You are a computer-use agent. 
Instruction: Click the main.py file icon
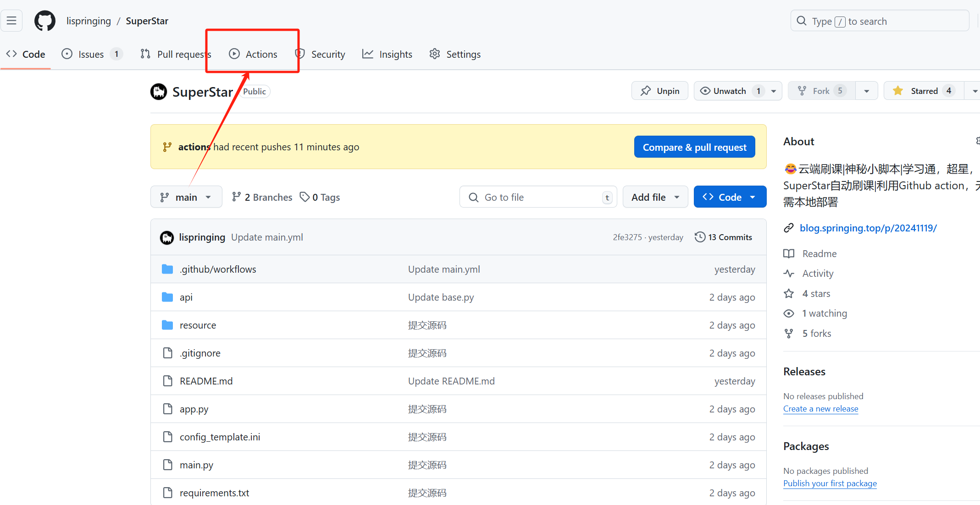168,465
